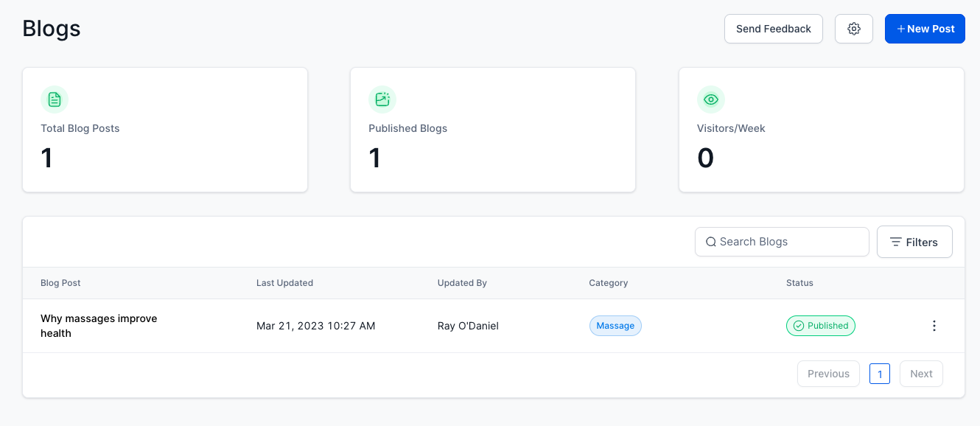Go to the Next page
980x426 pixels.
[921, 374]
